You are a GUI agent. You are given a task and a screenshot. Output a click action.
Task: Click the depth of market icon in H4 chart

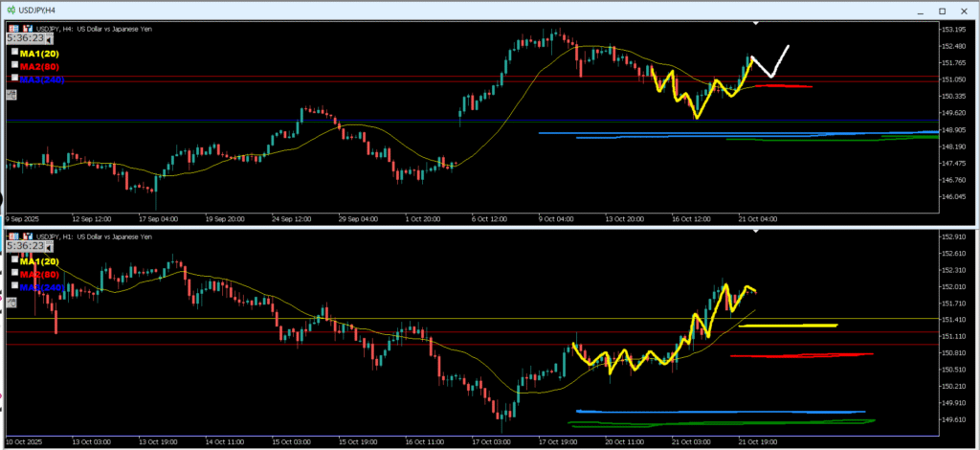click(x=26, y=28)
